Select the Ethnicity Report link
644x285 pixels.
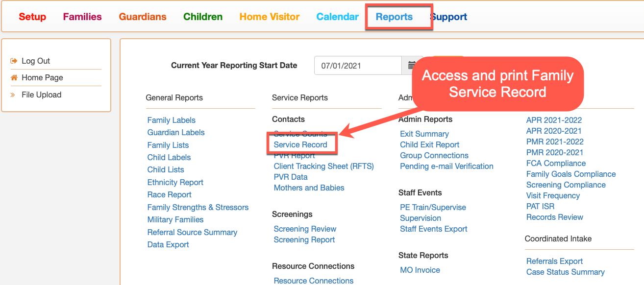pos(175,182)
